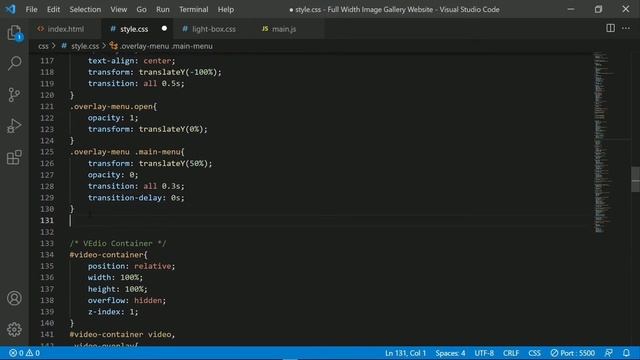
Task: Open the Edit menu
Action: click(53, 9)
